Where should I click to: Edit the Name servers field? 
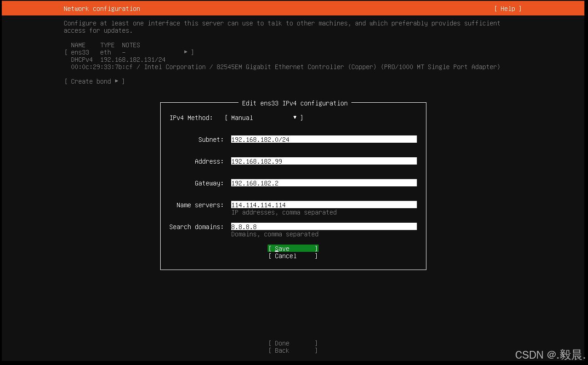[x=324, y=205]
